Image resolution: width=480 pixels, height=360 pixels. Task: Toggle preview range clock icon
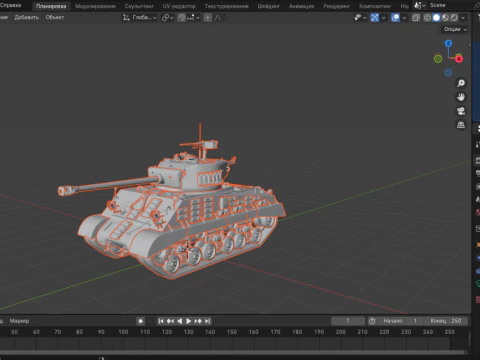tap(372, 321)
